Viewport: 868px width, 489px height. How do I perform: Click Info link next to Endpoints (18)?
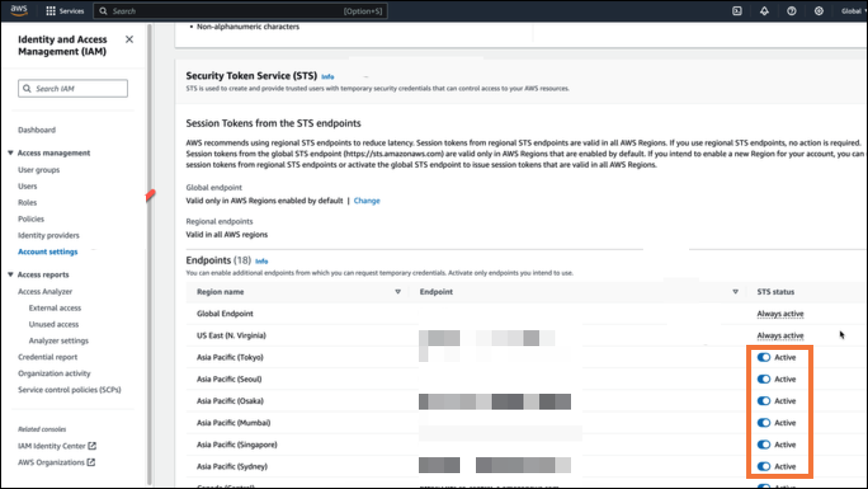coord(261,261)
